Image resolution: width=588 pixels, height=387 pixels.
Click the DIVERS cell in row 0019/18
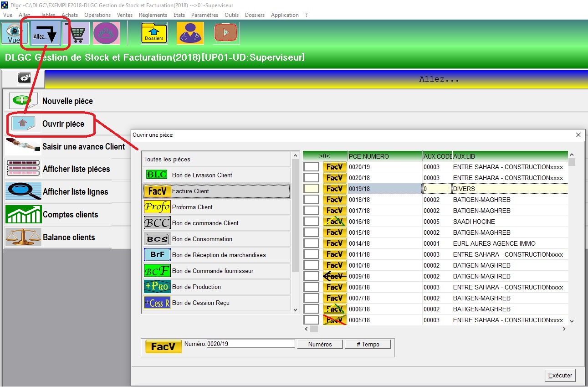(510, 189)
